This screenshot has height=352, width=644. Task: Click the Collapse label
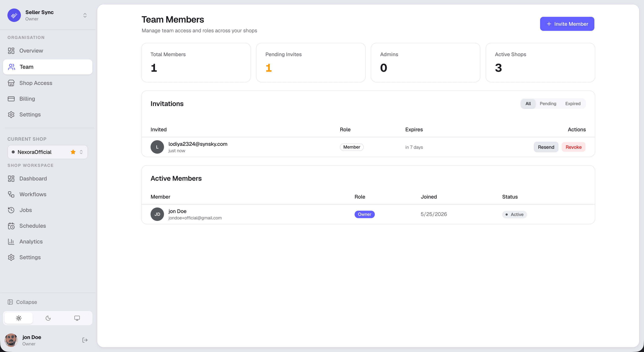(x=26, y=302)
